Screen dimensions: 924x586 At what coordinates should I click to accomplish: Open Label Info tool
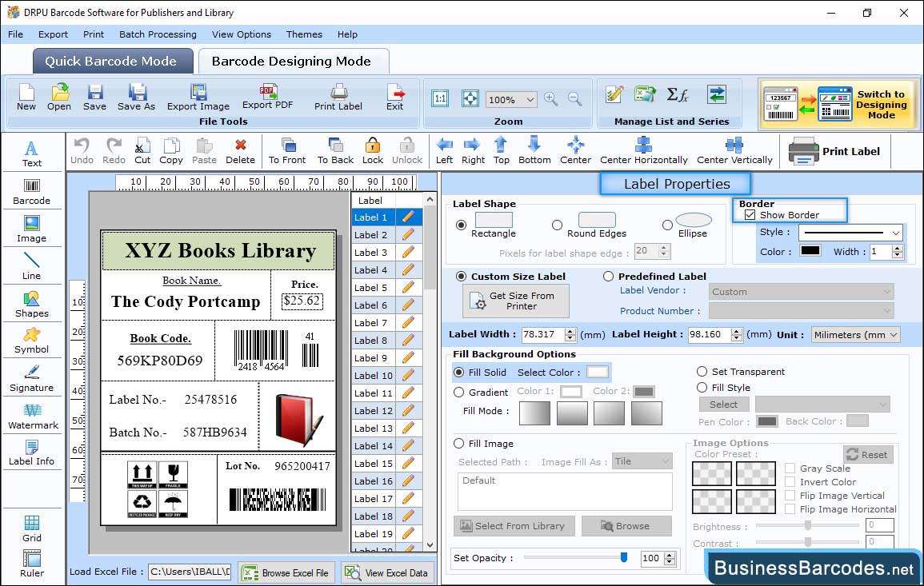[32, 453]
